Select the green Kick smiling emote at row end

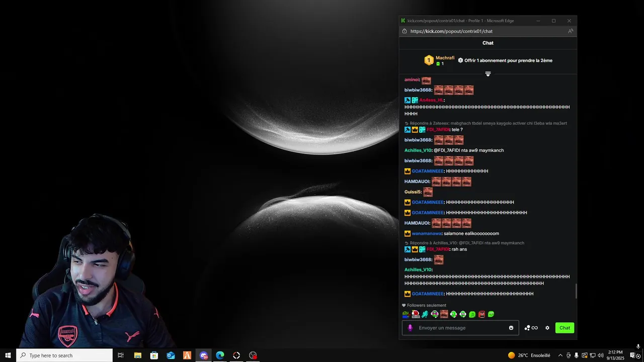pyautogui.click(x=491, y=314)
